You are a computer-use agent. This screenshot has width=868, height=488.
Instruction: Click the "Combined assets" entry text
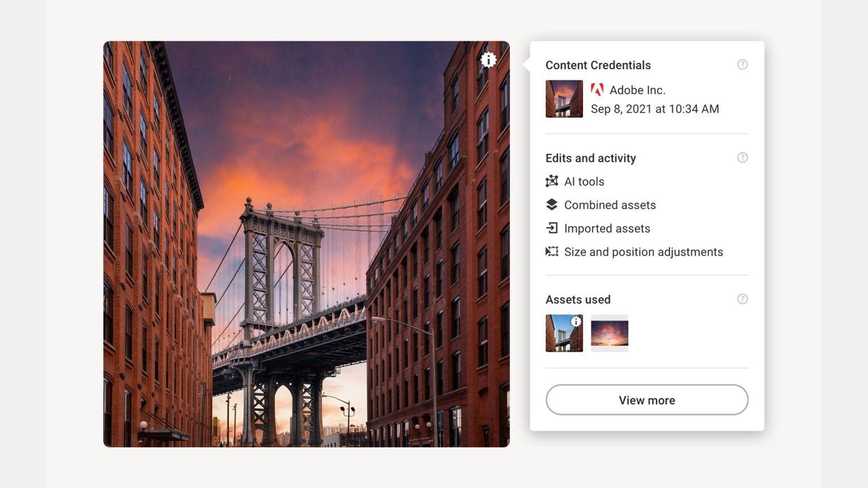click(610, 205)
